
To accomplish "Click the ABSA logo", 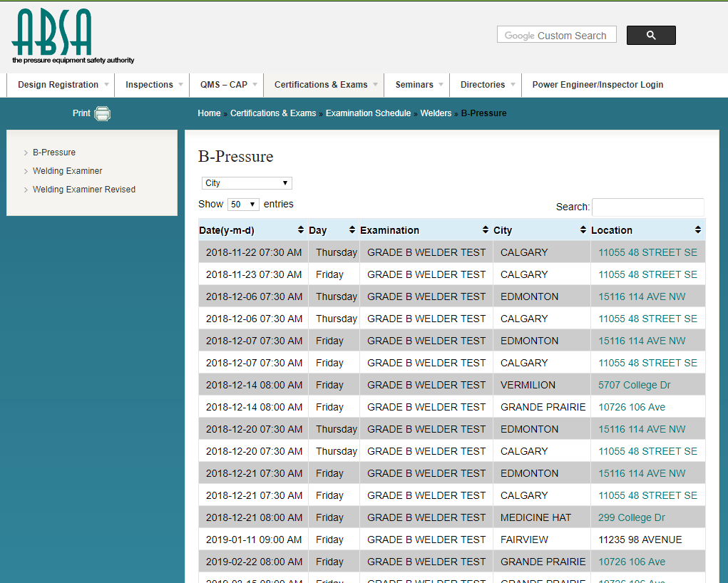I will [73, 36].
